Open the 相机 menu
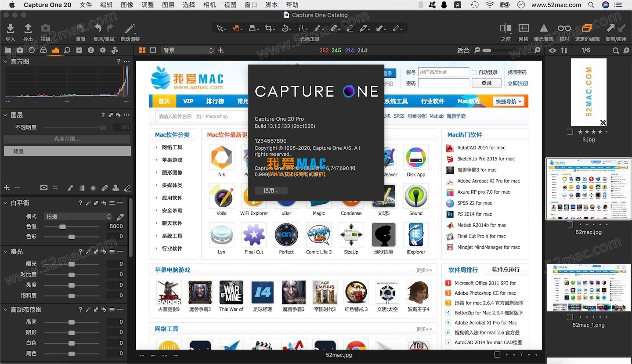 [x=209, y=5]
